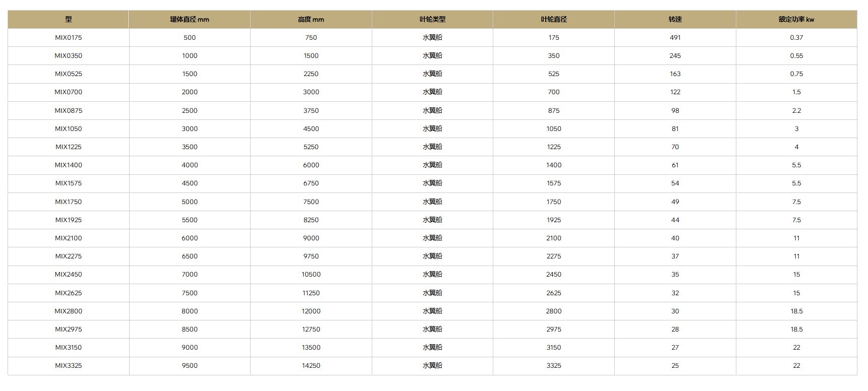Click 水翼船 in the MIX1050 row
Image resolution: width=868 pixels, height=391 pixels.
click(x=432, y=128)
